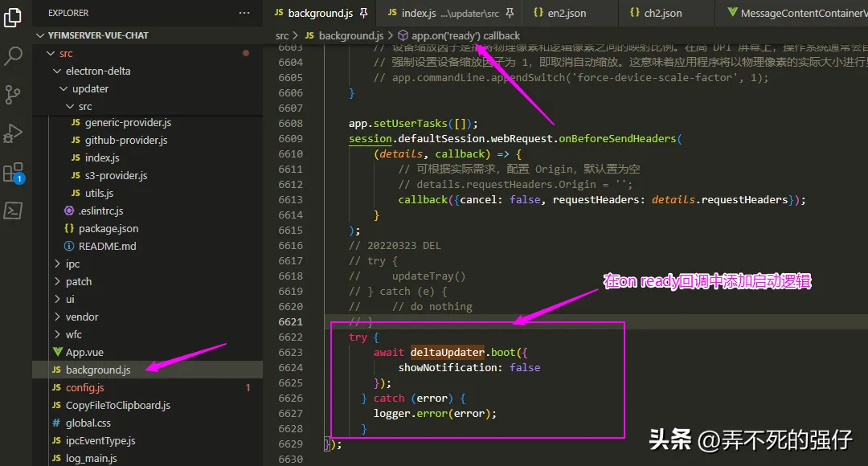Click the src breadcrumb segment
The image size is (868, 466).
pos(282,36)
